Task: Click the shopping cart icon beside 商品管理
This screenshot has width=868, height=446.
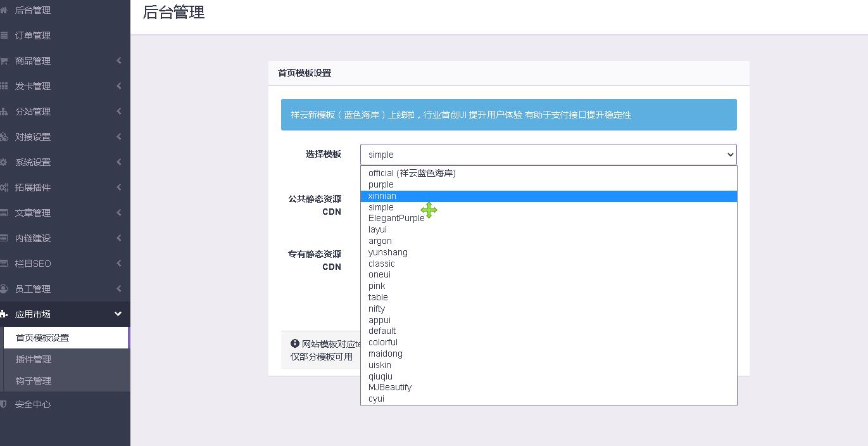Action: point(4,61)
